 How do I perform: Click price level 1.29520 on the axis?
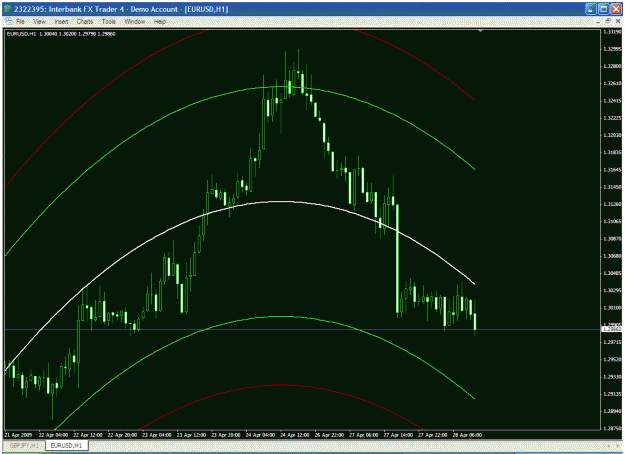(x=612, y=360)
